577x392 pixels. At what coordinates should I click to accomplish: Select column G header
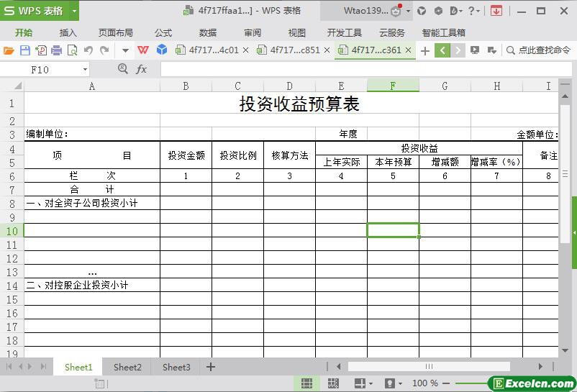445,86
